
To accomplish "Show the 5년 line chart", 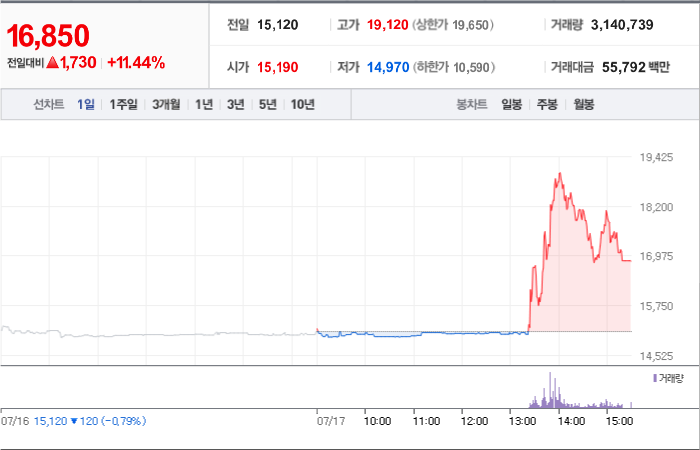I will 268,104.
